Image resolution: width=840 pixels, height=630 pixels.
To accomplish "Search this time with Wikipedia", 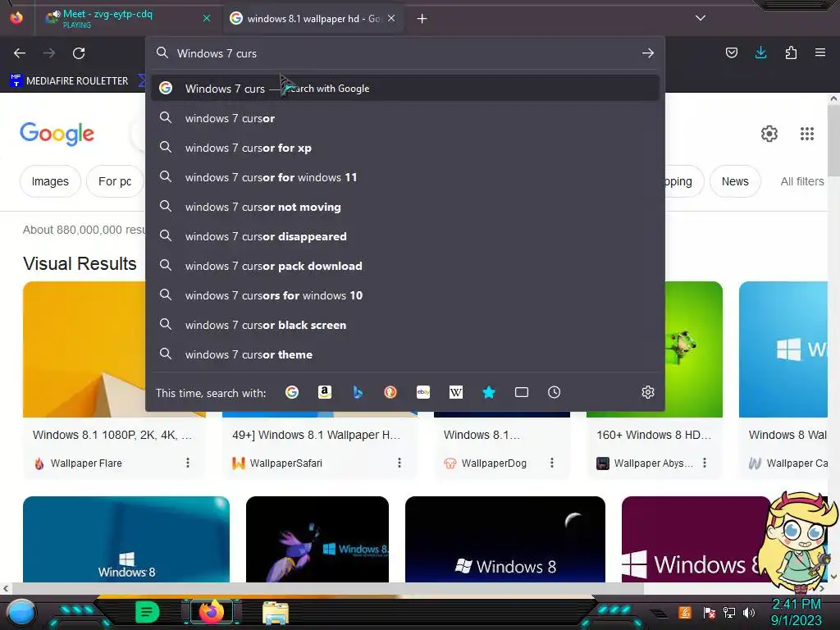I will [x=456, y=393].
